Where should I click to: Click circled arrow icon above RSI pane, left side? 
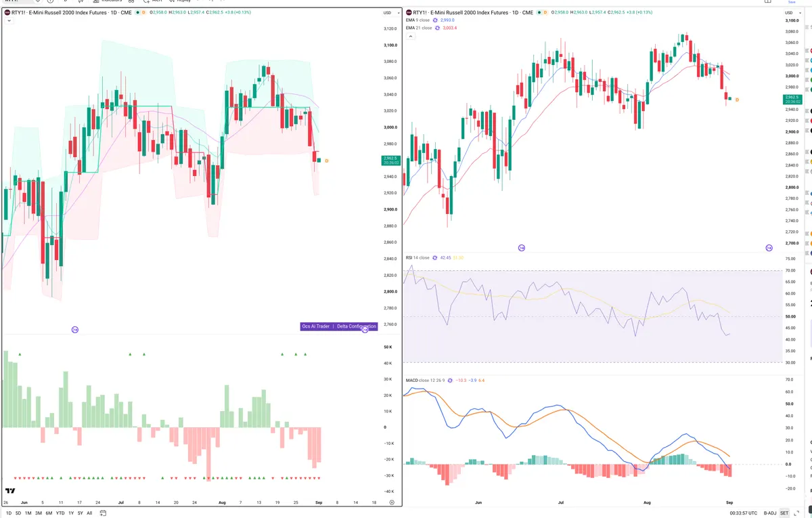522,249
